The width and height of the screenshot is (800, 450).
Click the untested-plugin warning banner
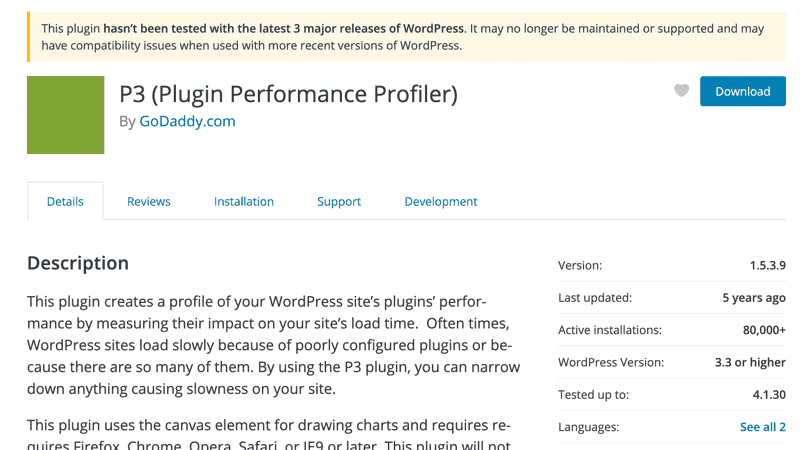pyautogui.click(x=407, y=37)
